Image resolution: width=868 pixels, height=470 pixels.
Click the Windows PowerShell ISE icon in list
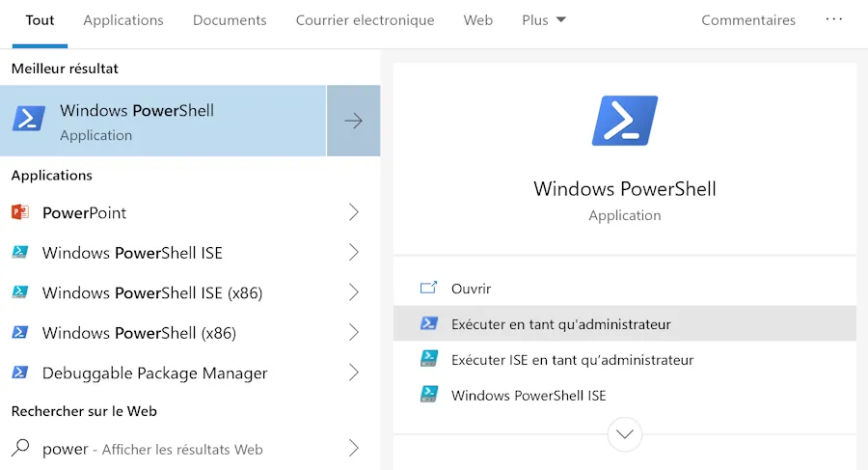pos(20,252)
